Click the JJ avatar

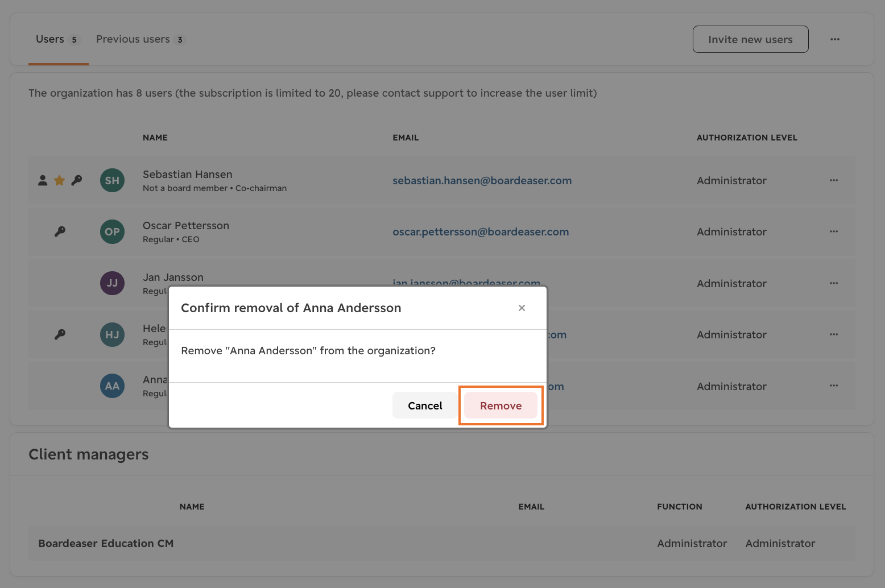coord(112,283)
